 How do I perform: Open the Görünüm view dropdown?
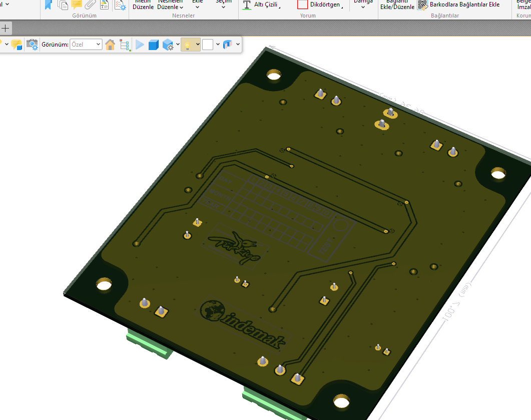86,45
